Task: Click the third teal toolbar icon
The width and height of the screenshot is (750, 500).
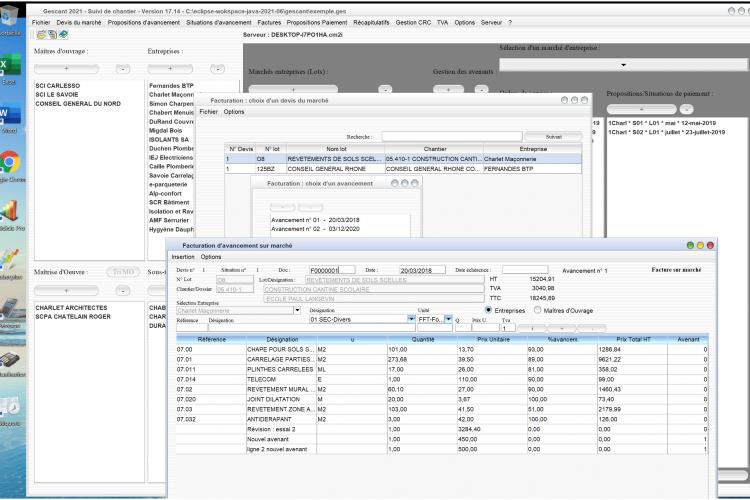Action: click(63, 34)
